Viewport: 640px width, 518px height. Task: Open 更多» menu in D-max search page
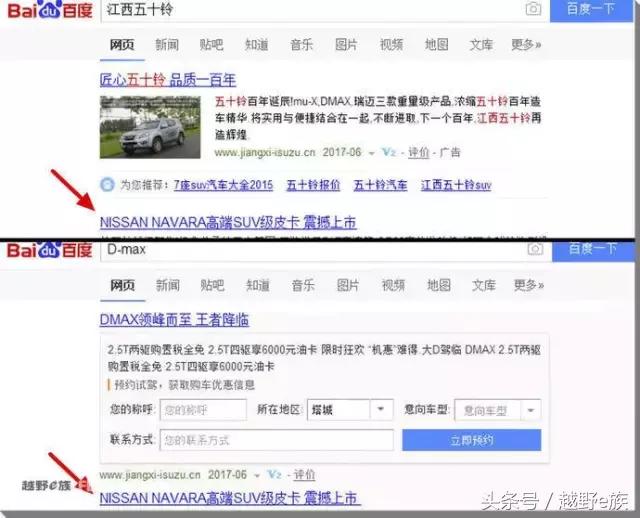[x=529, y=285]
